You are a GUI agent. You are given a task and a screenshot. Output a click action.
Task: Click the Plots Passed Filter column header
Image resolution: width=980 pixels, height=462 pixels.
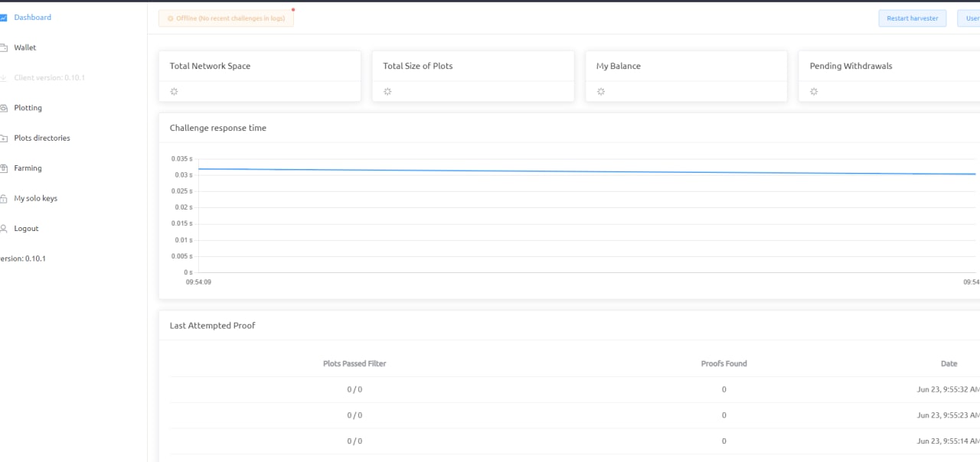(354, 364)
